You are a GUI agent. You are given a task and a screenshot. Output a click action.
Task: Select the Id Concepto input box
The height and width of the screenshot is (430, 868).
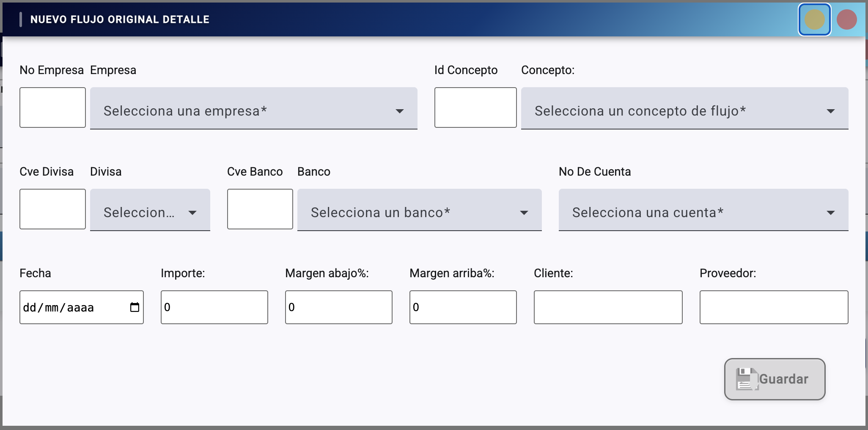point(475,107)
